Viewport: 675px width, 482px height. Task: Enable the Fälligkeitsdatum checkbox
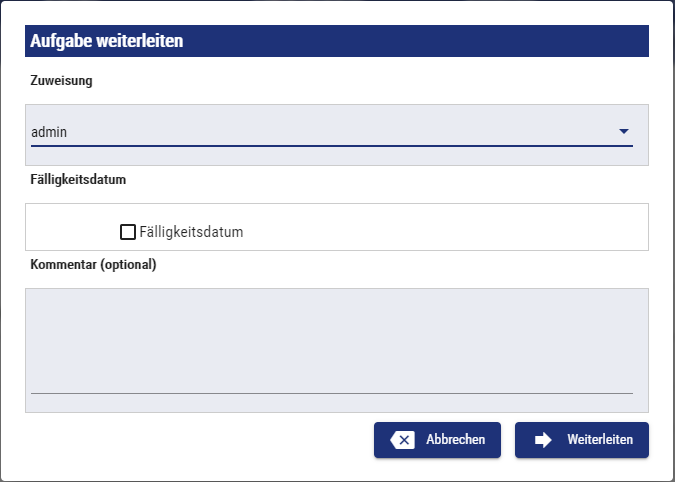[x=128, y=232]
